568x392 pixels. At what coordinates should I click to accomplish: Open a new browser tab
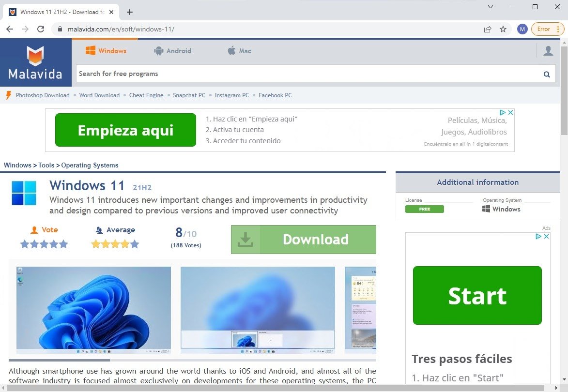pos(130,12)
